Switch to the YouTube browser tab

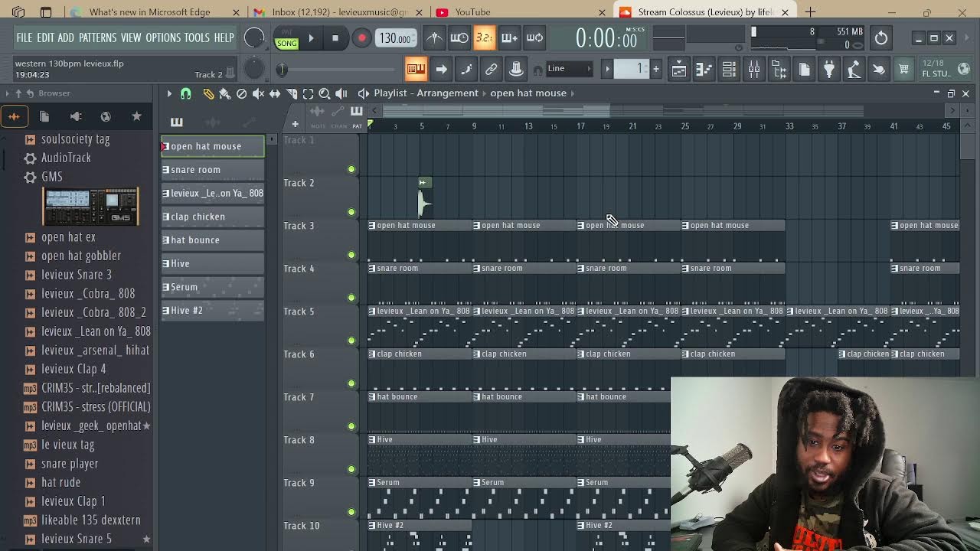tap(472, 12)
